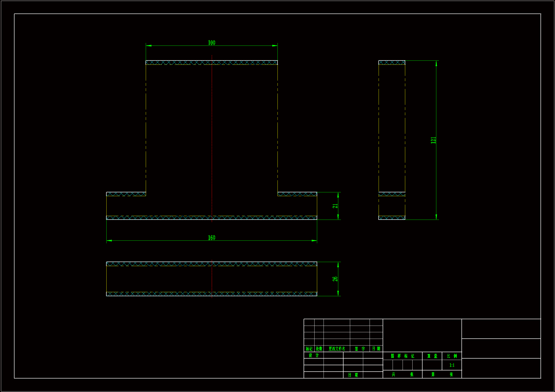Click the 处数 header cell
555x392 pixels.
(319, 349)
